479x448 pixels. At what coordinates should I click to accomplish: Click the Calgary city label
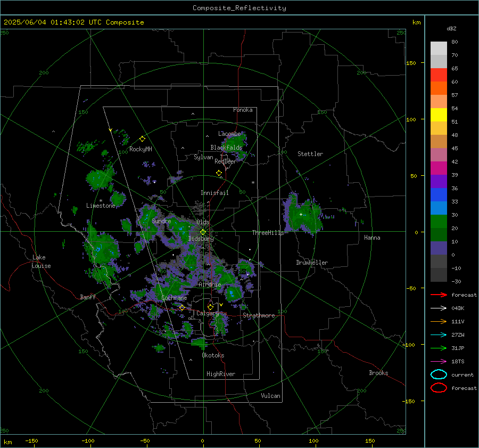[x=208, y=313]
